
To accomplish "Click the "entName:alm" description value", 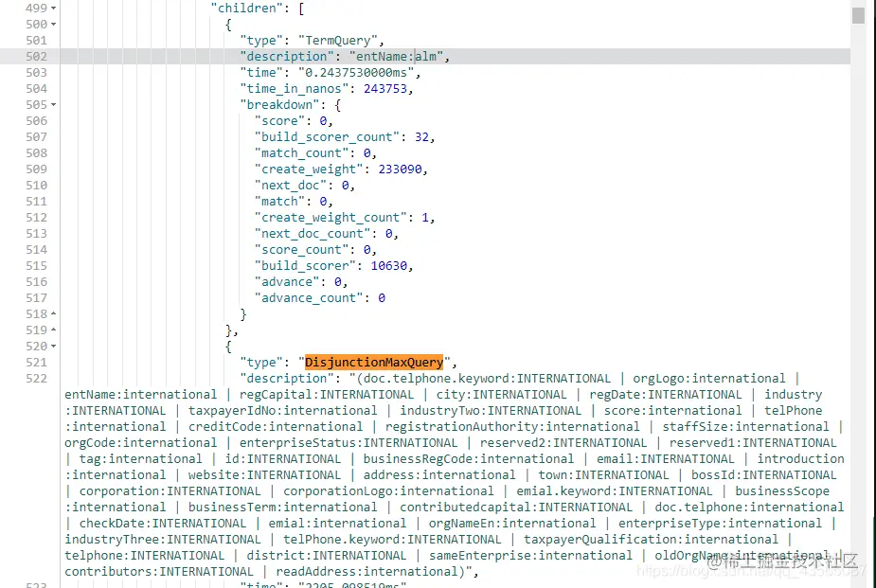I will (x=396, y=57).
